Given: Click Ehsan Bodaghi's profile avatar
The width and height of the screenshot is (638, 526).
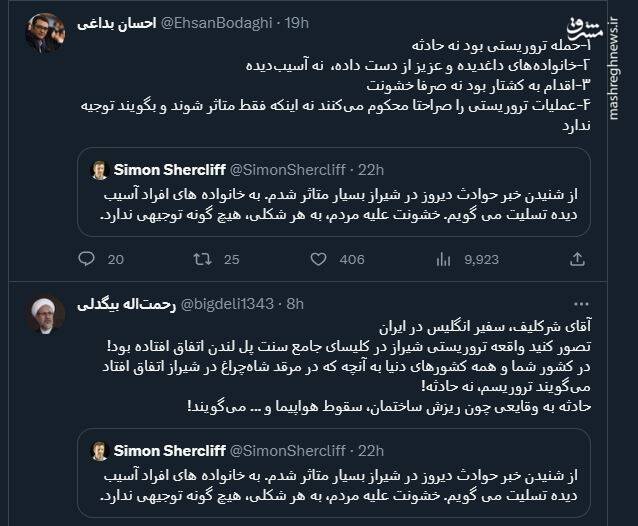Looking at the screenshot, I should point(44,32).
